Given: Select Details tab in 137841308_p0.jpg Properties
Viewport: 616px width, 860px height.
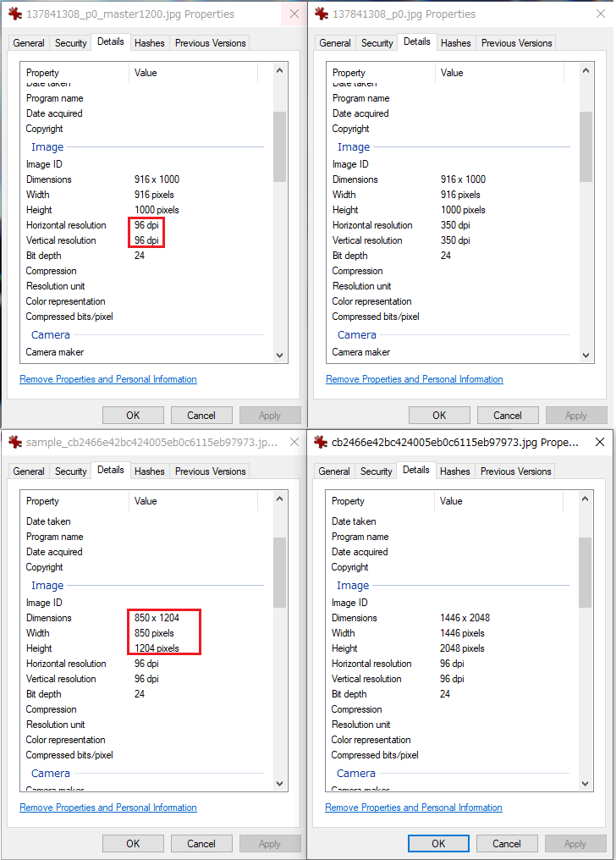Looking at the screenshot, I should (x=416, y=41).
